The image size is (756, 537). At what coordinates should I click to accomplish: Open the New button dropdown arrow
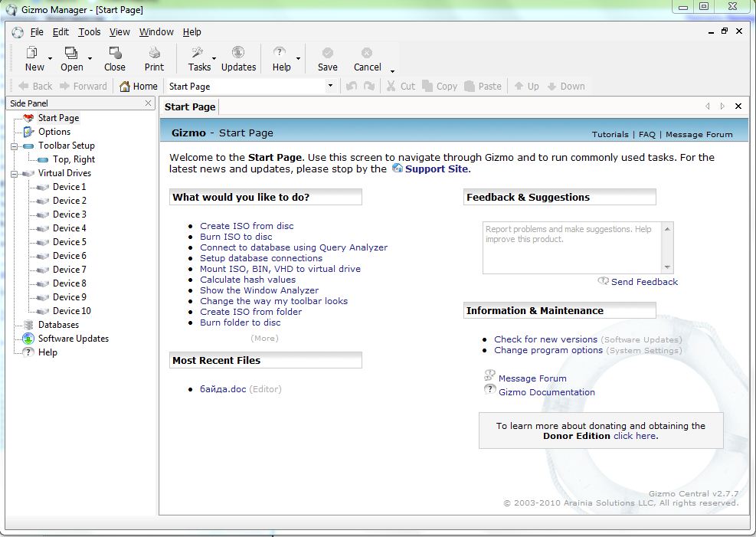(x=50, y=59)
